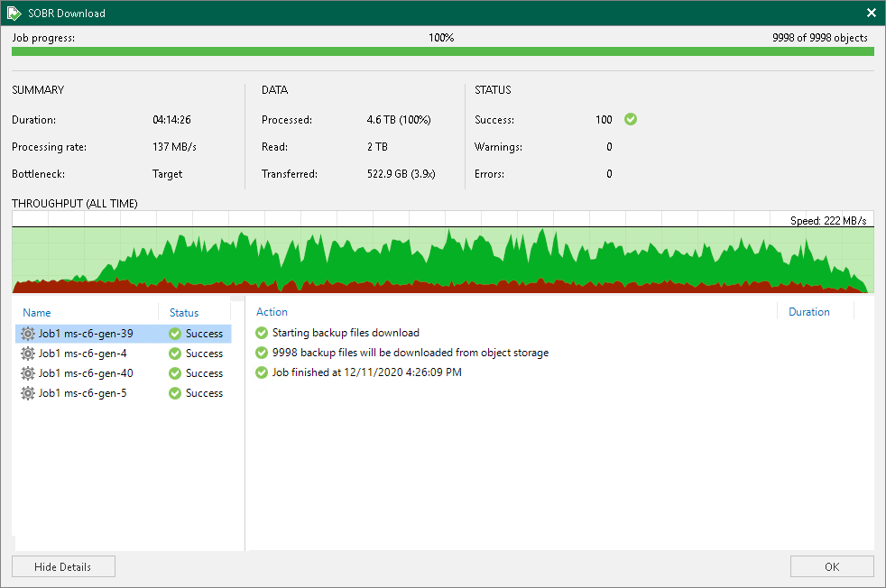Click the gear icon beside Job1 ms-c6-gen-5

click(x=28, y=392)
